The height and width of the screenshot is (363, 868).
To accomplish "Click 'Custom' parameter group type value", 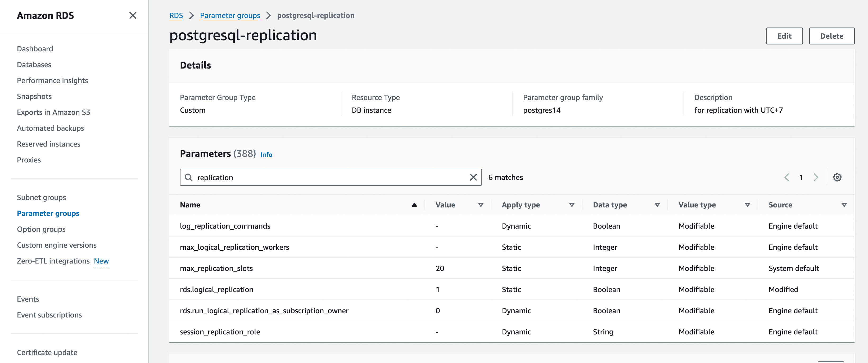I will point(192,110).
